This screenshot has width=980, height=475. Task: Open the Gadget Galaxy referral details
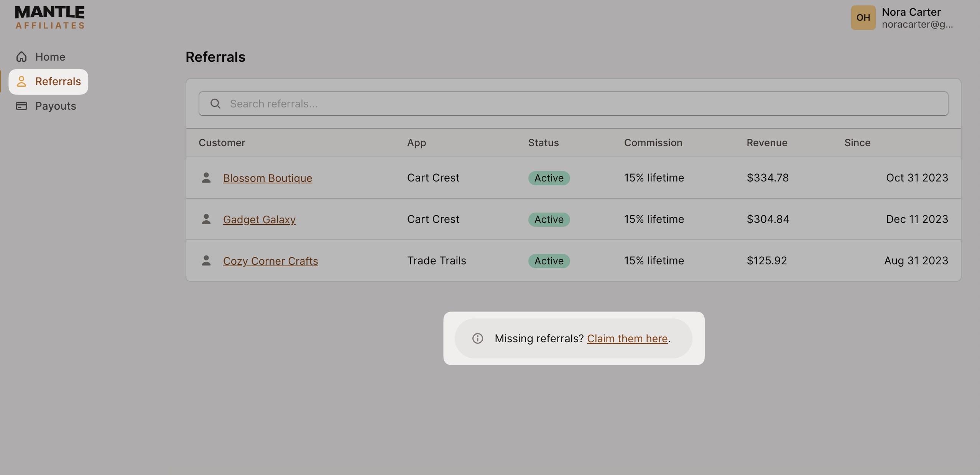(x=259, y=219)
